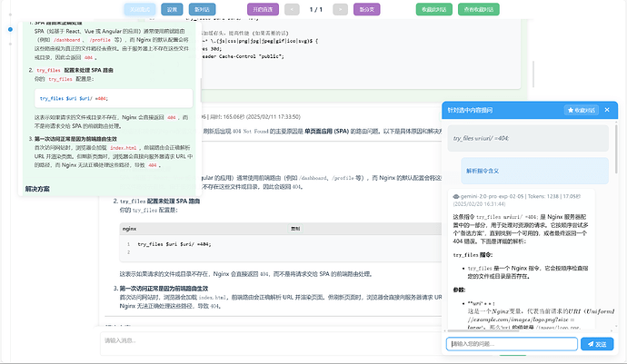The width and height of the screenshot is (627, 364).
Task: Click star 收藏对话 in popup header
Action: point(582,110)
